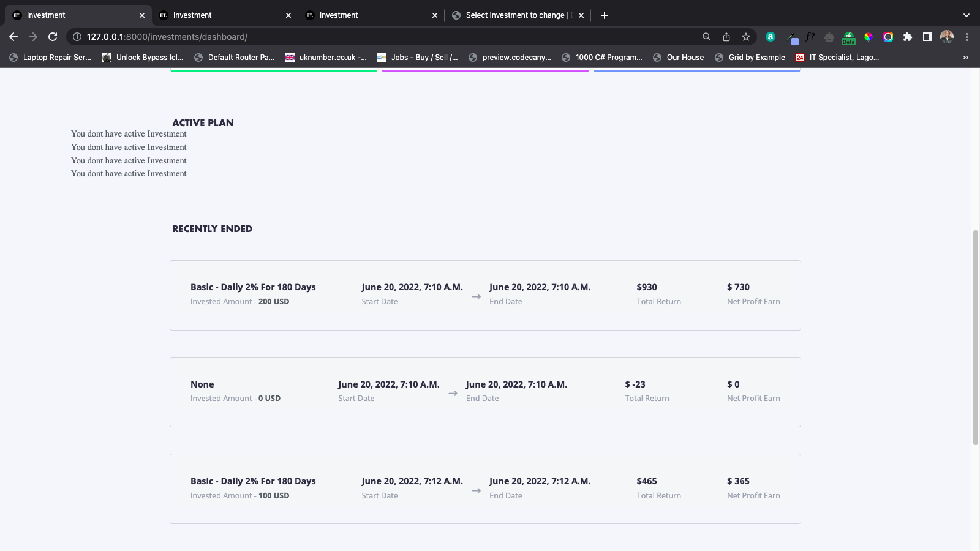This screenshot has height=551, width=980.
Task: Click 'Invested Amount - 200 USD' text
Action: tap(239, 302)
